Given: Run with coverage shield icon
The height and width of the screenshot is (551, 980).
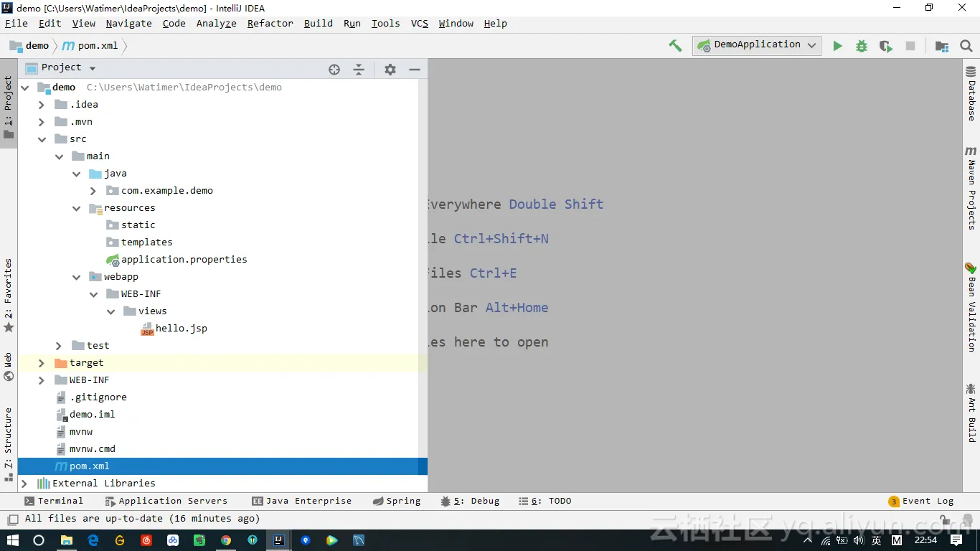Looking at the screenshot, I should click(886, 46).
